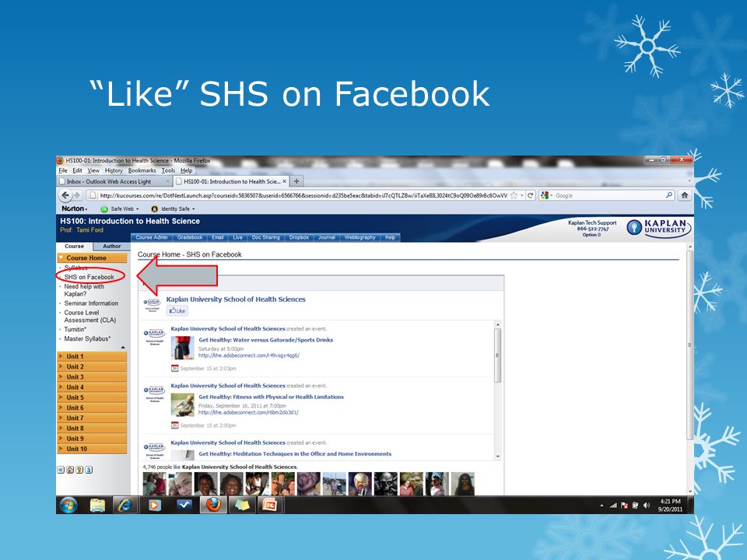This screenshot has height=560, width=747.
Task: Open Master Syllabus sidebar link
Action: point(87,338)
